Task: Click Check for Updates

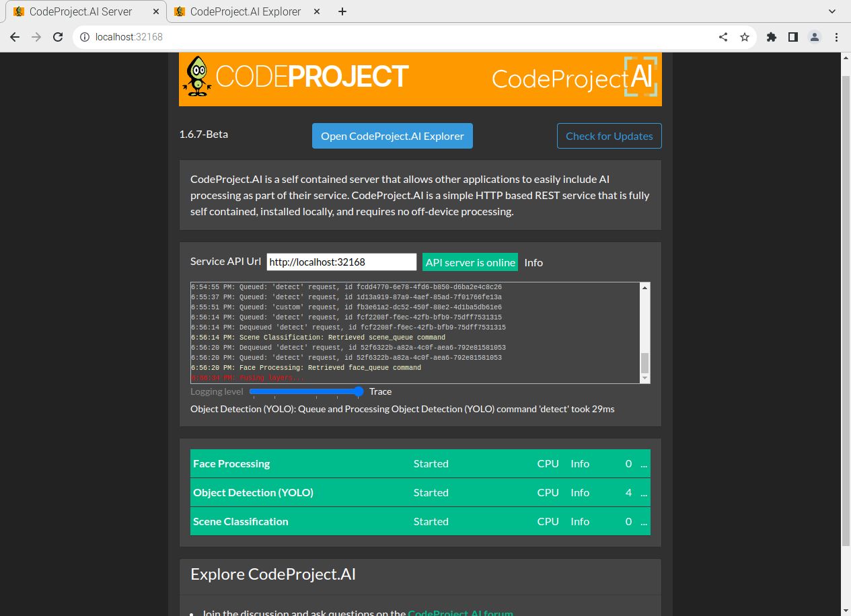Action: click(609, 136)
